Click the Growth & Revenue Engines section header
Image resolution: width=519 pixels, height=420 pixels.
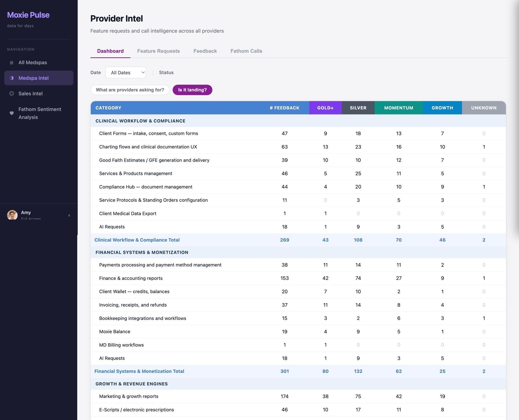[x=298, y=384]
